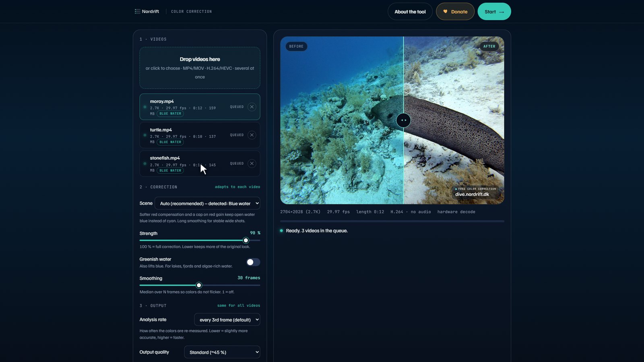Click the before/after split handle
This screenshot has height=362, width=644.
click(x=403, y=120)
